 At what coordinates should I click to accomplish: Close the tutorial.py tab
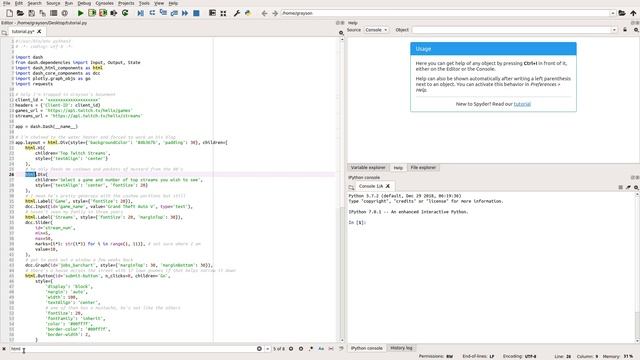[39, 31]
